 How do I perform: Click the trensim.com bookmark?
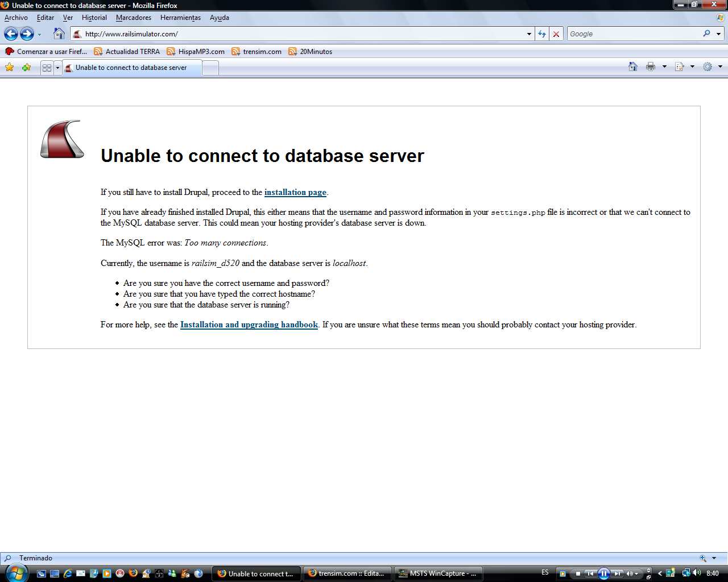262,52
